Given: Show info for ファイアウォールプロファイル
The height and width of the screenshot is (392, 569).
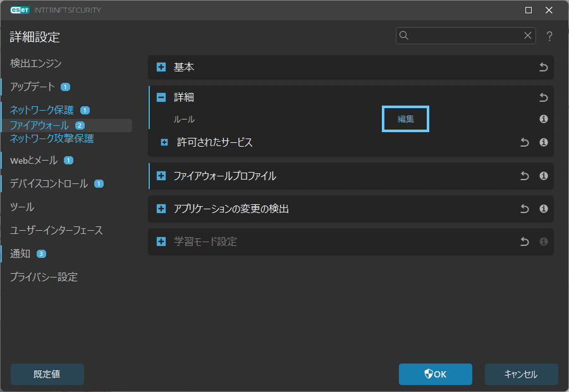Looking at the screenshot, I should pyautogui.click(x=543, y=176).
